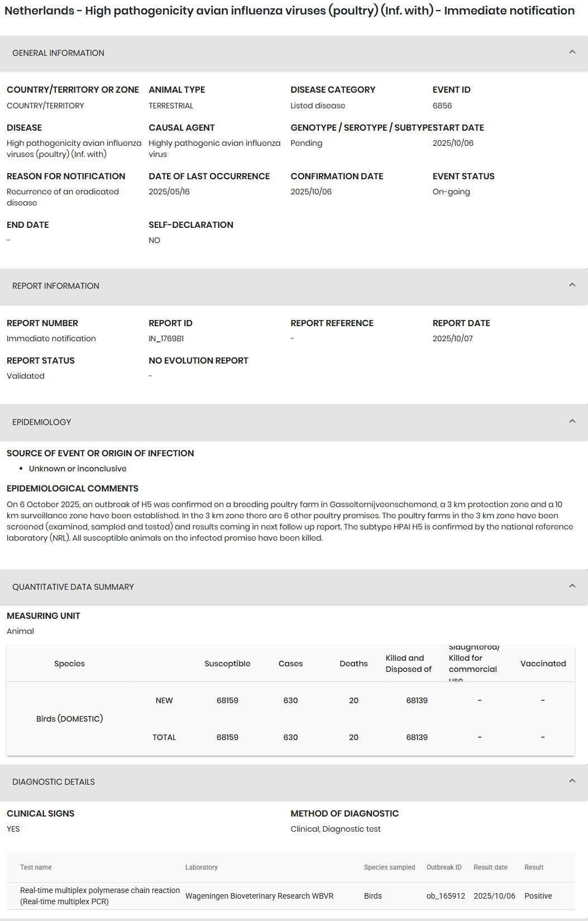This screenshot has width=588, height=921.
Task: Click the Cases column header
Action: [290, 664]
